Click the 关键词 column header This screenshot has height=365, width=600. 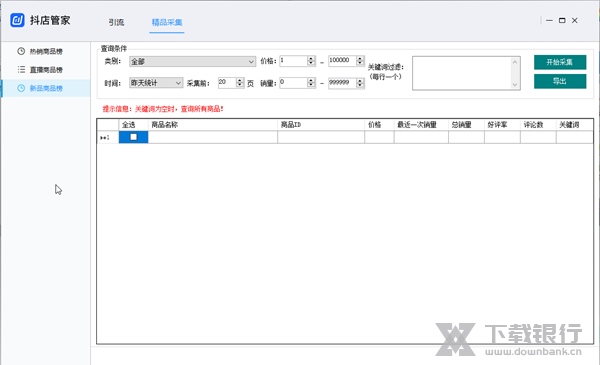click(x=575, y=125)
